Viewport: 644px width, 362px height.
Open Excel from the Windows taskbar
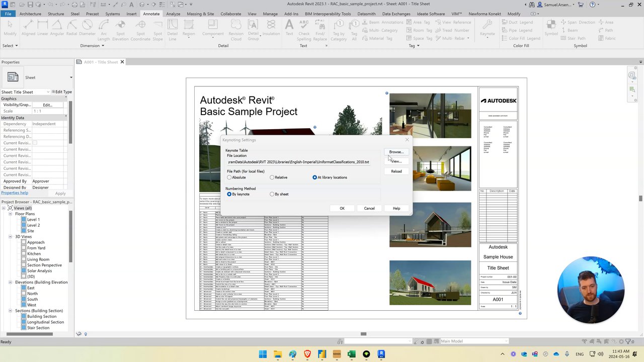click(352, 354)
